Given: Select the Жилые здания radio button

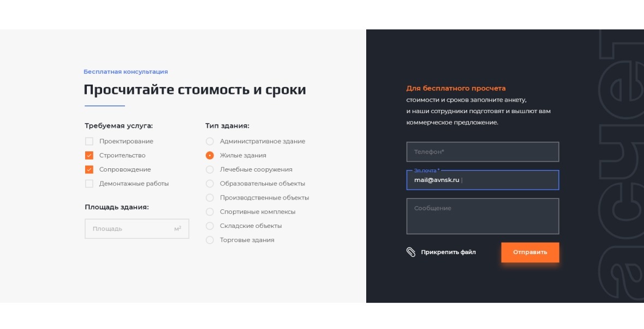Looking at the screenshot, I should pos(210,155).
